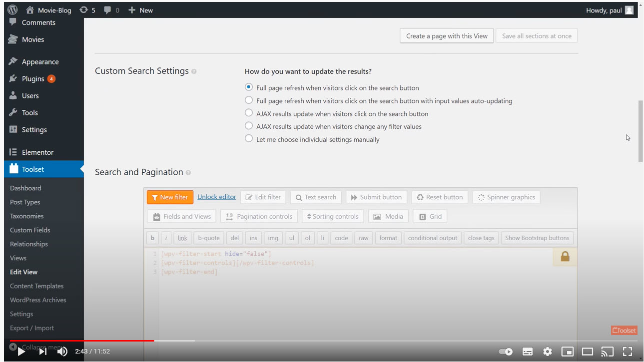
Task: Click the padlock icon in editor
Action: point(565,257)
